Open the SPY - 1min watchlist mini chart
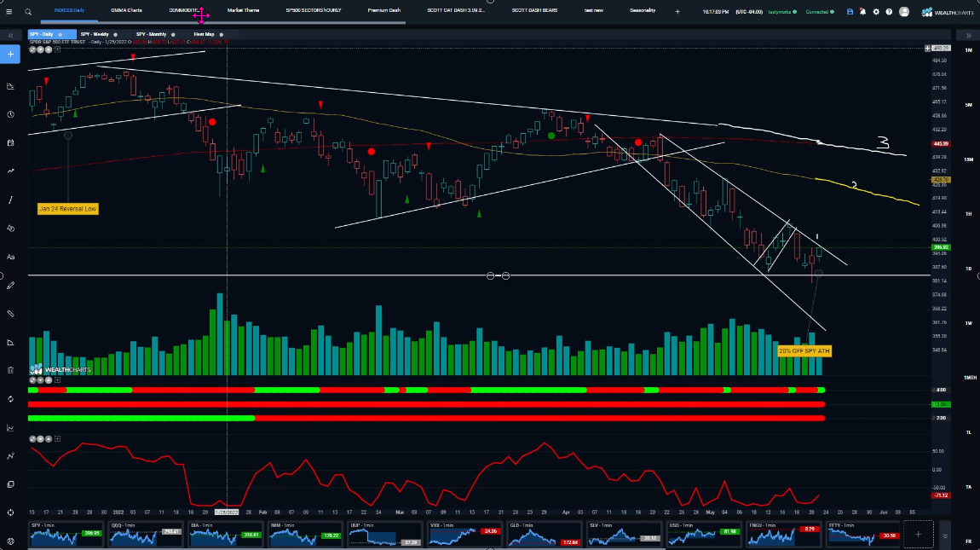980x550 pixels. coord(66,534)
